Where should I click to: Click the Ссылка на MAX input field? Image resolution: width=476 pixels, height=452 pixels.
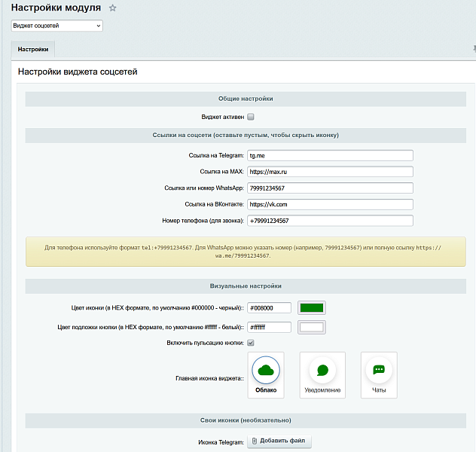click(x=330, y=172)
